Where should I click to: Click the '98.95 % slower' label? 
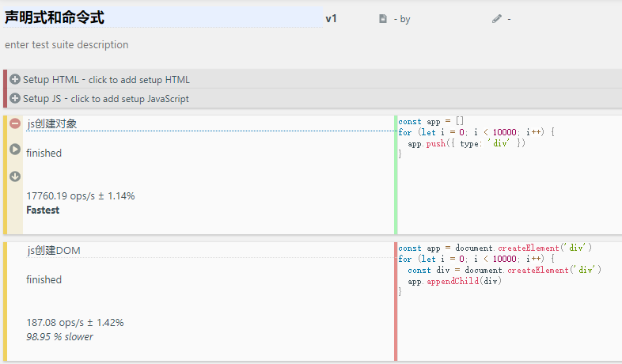coord(59,336)
